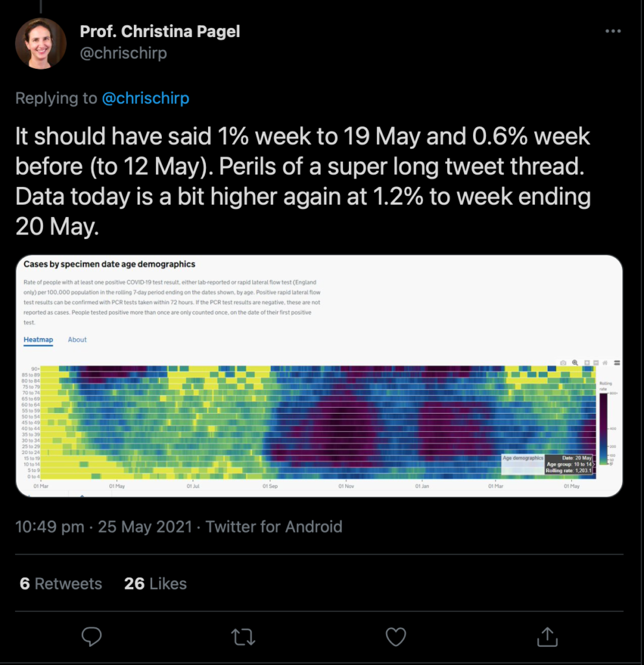Image resolution: width=644 pixels, height=665 pixels.
Task: Click the gray @chrischirp handle under name
Action: [123, 53]
